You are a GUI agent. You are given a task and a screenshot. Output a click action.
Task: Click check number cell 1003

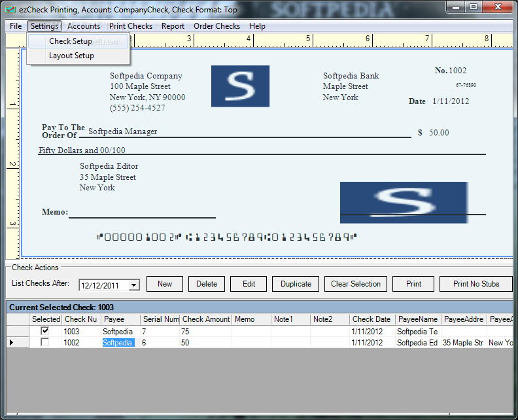(x=81, y=332)
